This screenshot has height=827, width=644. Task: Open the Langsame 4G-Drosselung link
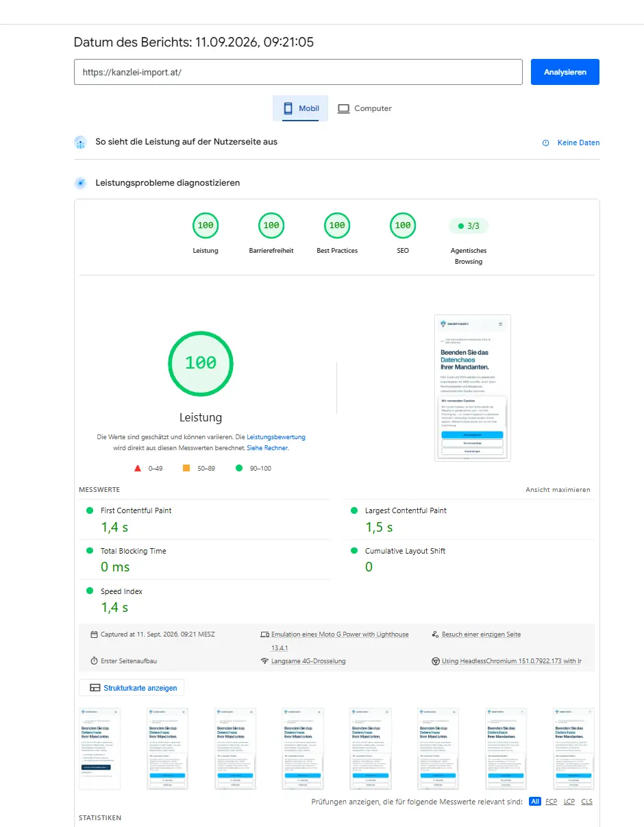(x=308, y=661)
